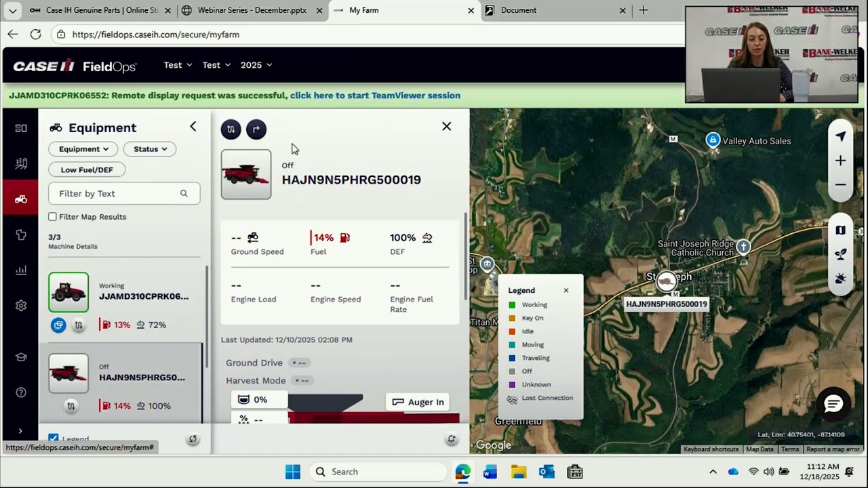Close the map Legend box

coord(566,290)
